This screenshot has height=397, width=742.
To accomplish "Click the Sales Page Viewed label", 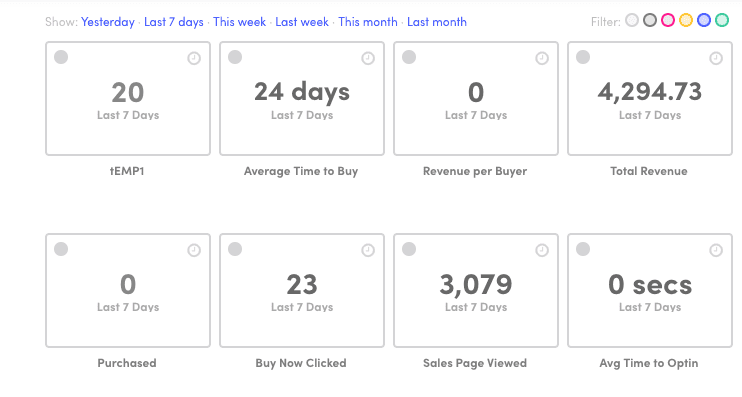I will pyautogui.click(x=475, y=363).
